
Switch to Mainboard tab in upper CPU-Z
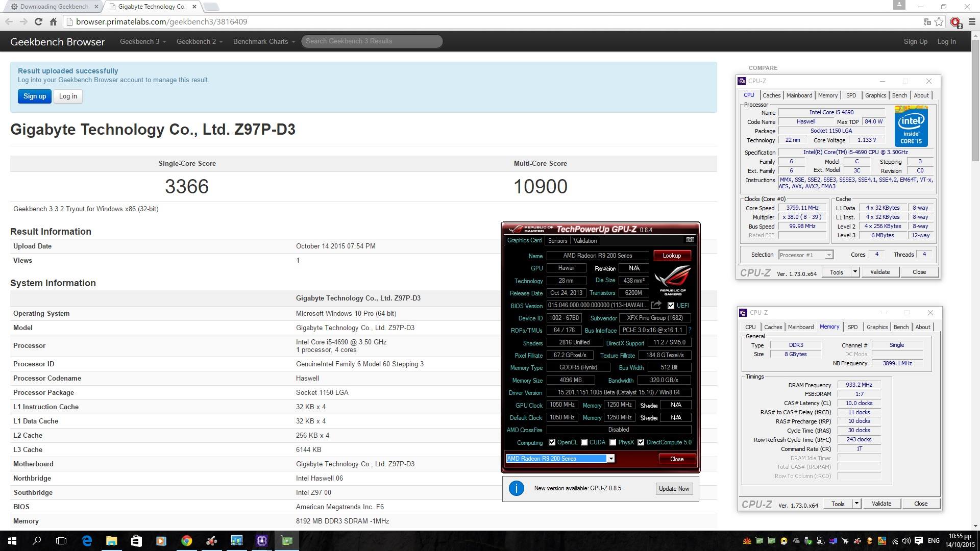(799, 95)
